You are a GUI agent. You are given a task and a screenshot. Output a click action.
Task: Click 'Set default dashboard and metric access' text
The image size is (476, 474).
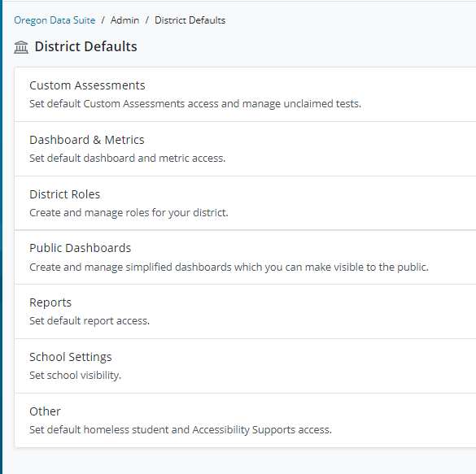click(x=128, y=158)
